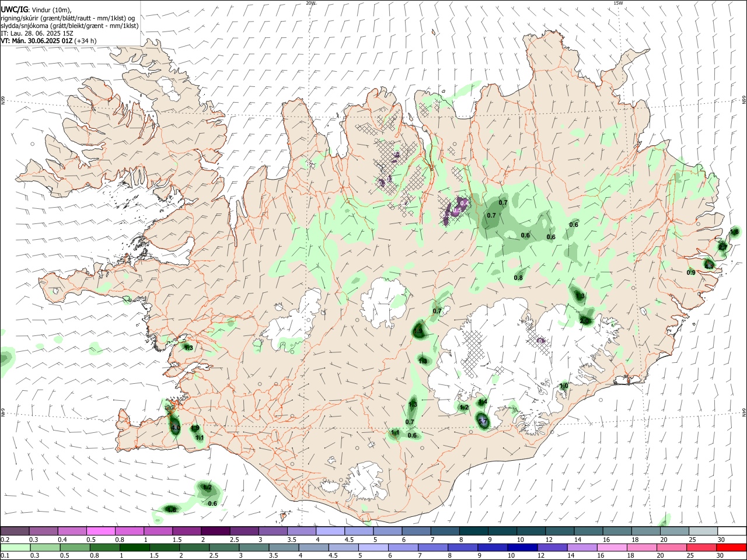Click the 0.8 value on the map interior
Viewport: 747px width, 560px height.
coord(518,278)
